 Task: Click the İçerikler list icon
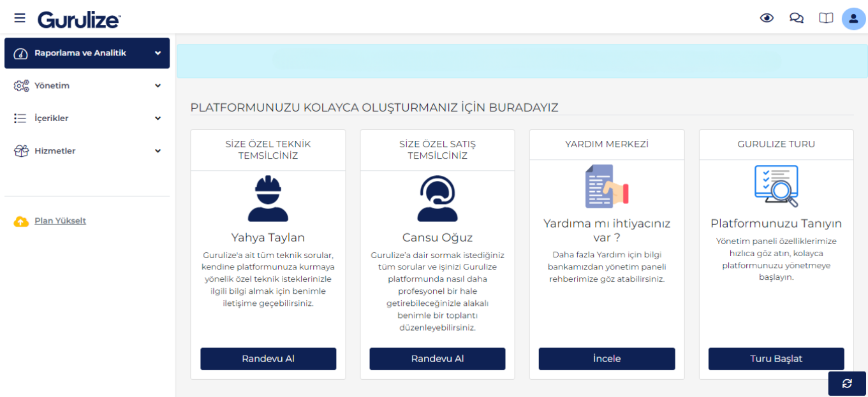pyautogui.click(x=20, y=119)
